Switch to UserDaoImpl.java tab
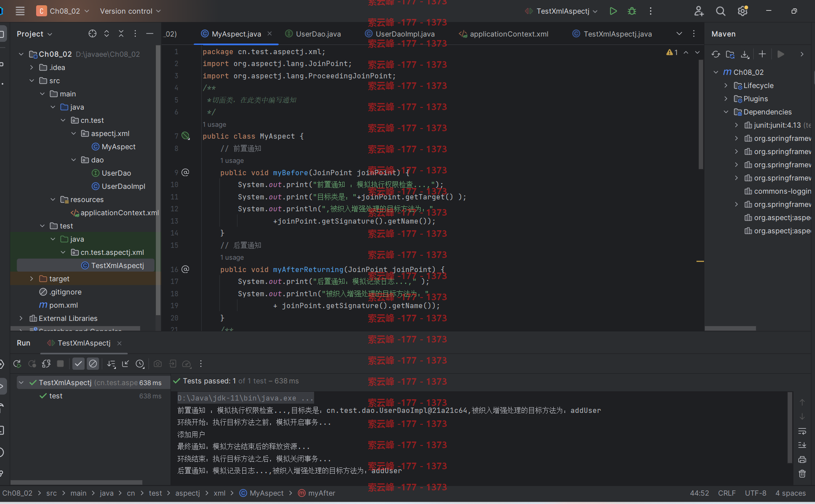The width and height of the screenshot is (815, 504). tap(400, 34)
